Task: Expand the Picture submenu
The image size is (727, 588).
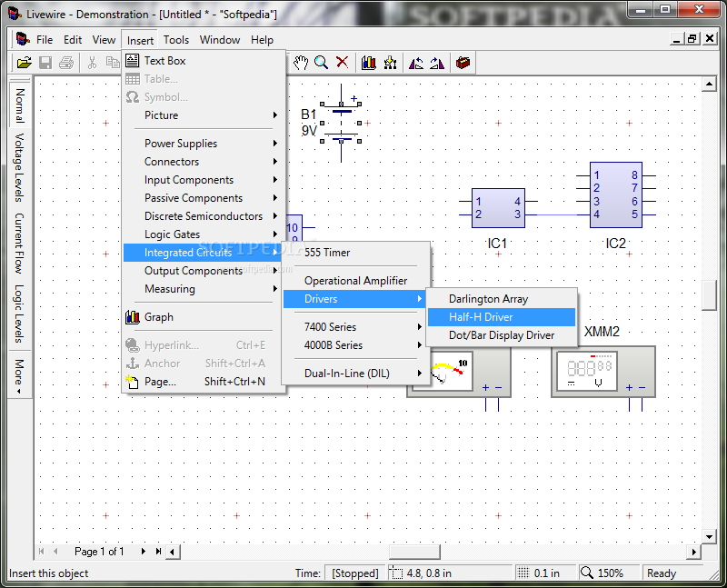Action: pos(204,115)
